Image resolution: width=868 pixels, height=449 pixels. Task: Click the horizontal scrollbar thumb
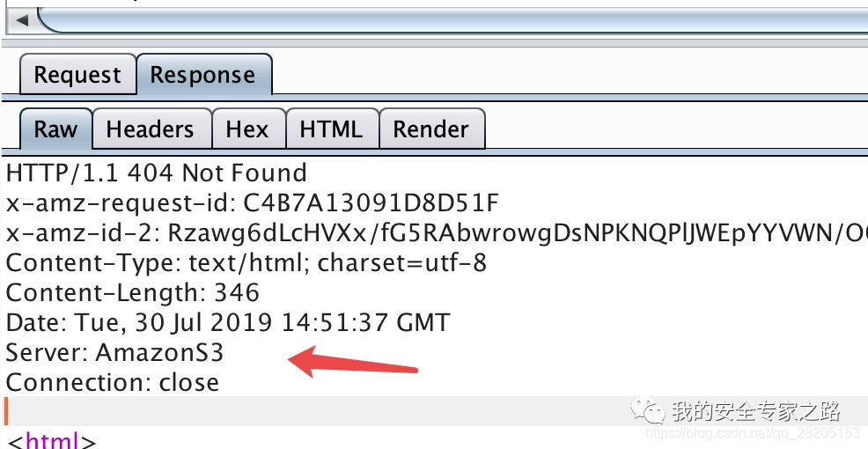point(452,20)
